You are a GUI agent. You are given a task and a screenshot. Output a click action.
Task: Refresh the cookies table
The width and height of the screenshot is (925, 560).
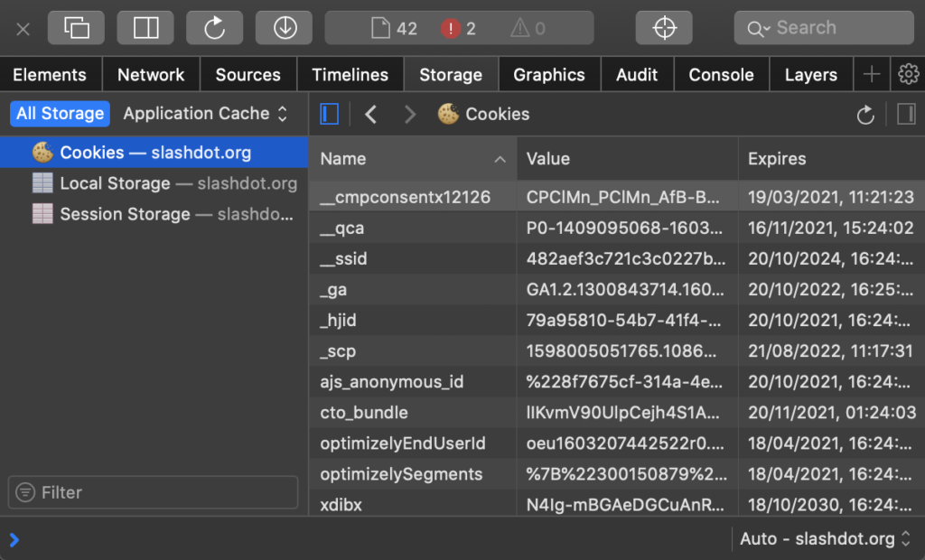(x=864, y=114)
